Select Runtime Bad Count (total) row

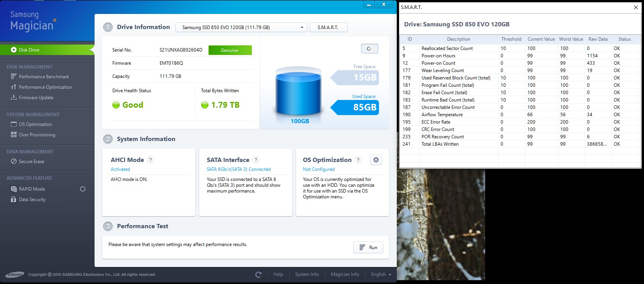pos(520,100)
